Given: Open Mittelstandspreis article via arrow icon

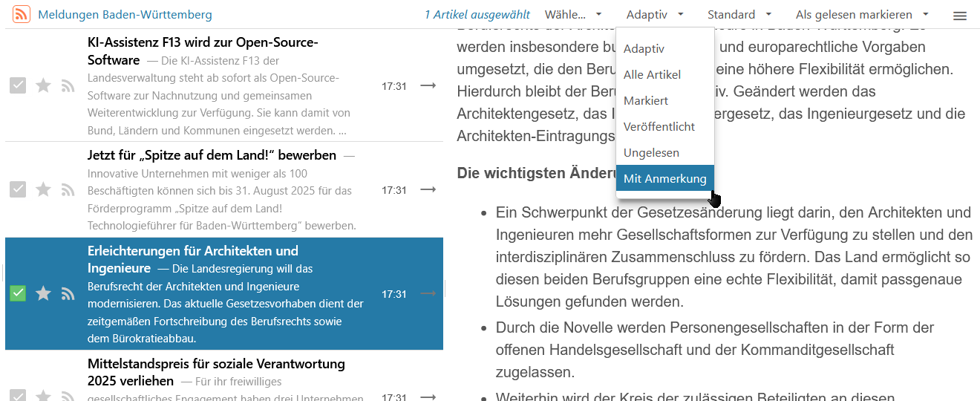Looking at the screenshot, I should tap(428, 397).
